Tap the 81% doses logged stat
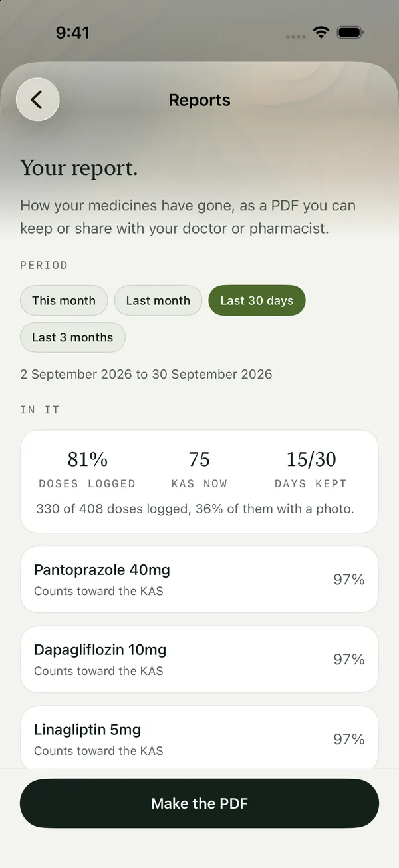 tap(87, 469)
